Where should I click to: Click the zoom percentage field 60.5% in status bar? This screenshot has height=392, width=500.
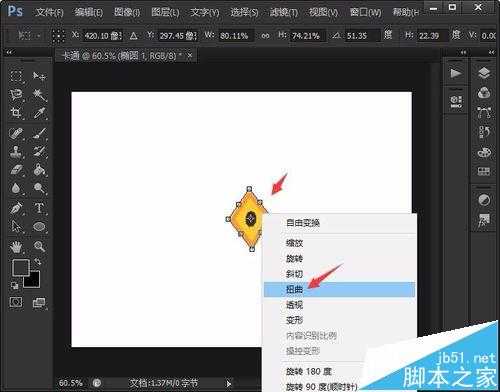pos(71,383)
